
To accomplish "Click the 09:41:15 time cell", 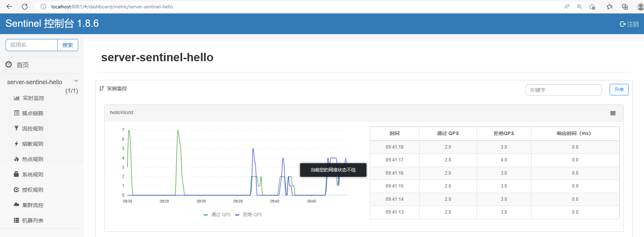I will click(x=395, y=186).
